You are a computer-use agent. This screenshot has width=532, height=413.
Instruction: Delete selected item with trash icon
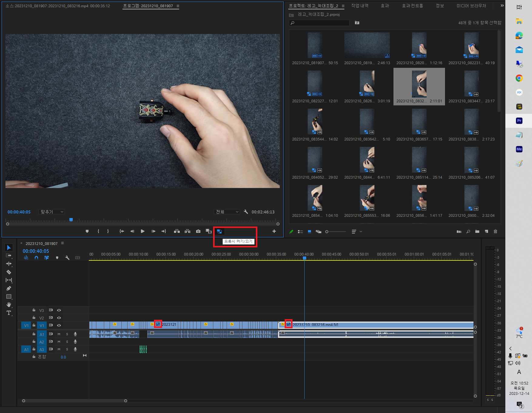coord(496,232)
